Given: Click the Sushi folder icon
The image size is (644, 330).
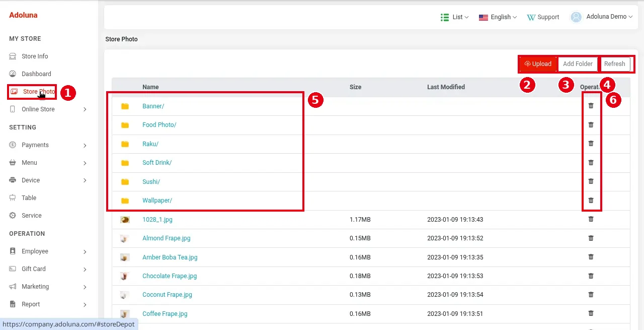Looking at the screenshot, I should coord(125,182).
